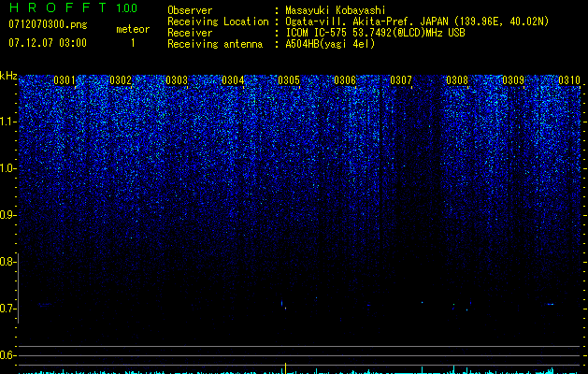
Task: Click the Receiver field label
Action: point(190,33)
